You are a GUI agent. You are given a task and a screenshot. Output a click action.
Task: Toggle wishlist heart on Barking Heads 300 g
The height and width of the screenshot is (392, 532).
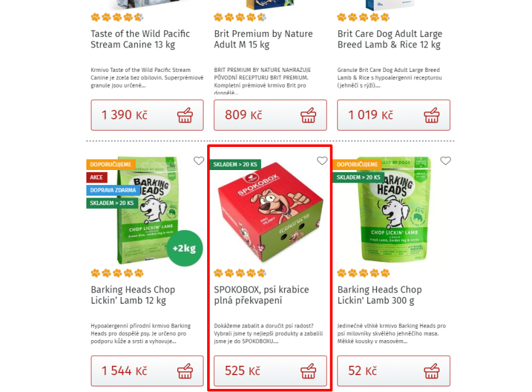pos(446,161)
